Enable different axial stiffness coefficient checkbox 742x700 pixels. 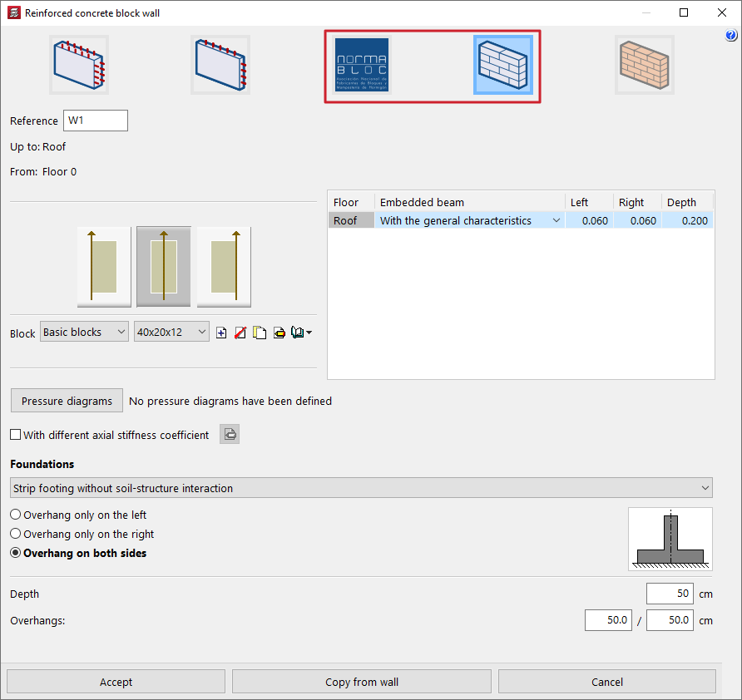16,435
